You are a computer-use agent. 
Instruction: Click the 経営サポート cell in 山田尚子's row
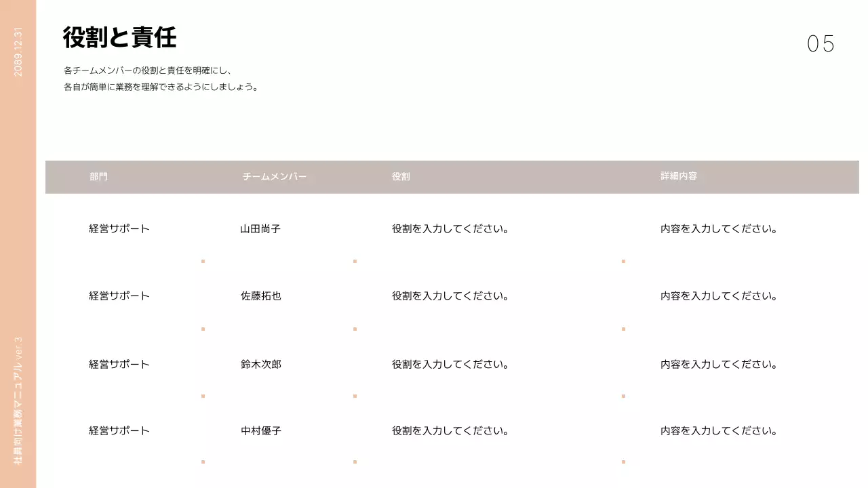pos(119,229)
